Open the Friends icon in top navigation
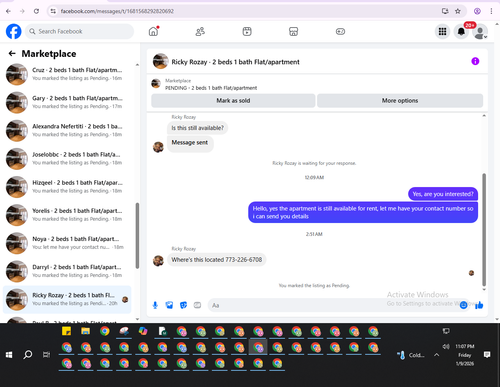The width and height of the screenshot is (500, 387). coord(200,31)
